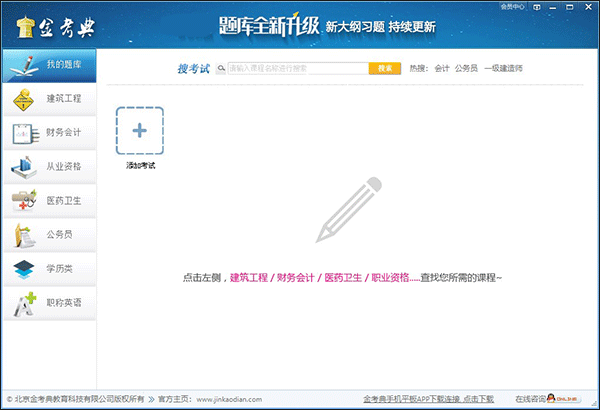This screenshot has height=410, width=600.
Task: Focus the course name search field
Action: (x=298, y=69)
